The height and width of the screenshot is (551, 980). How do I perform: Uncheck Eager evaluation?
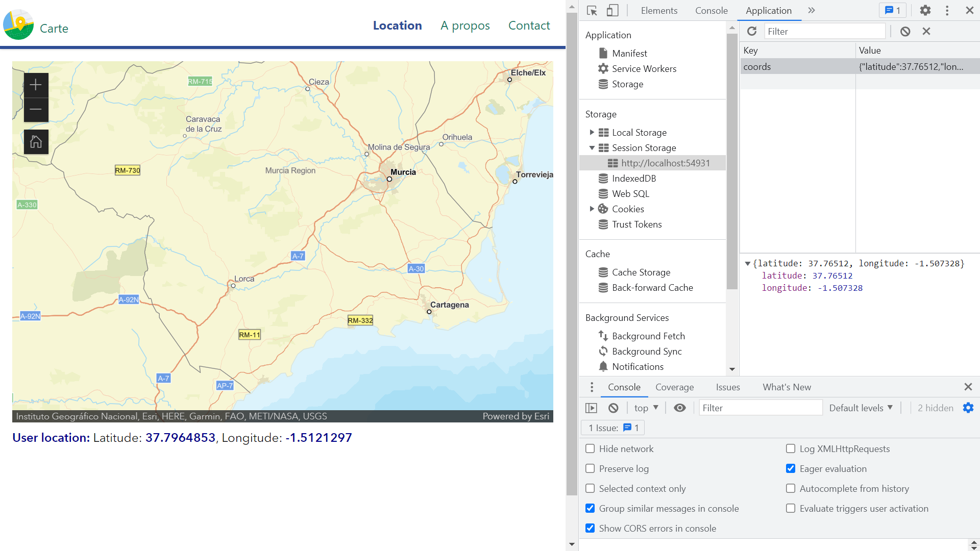(791, 468)
